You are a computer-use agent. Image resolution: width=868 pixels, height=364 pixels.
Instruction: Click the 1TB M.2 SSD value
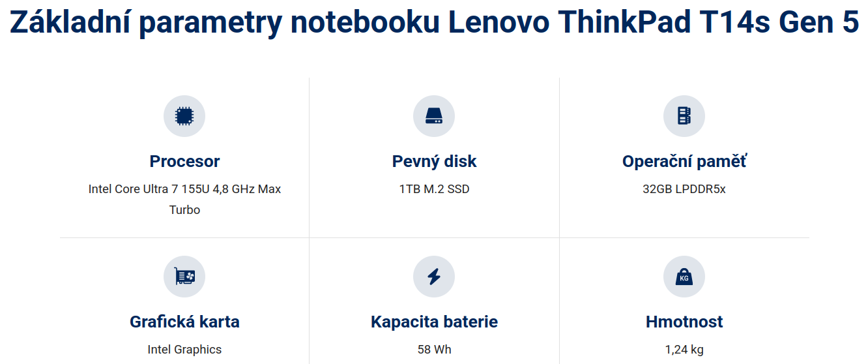pos(434,189)
